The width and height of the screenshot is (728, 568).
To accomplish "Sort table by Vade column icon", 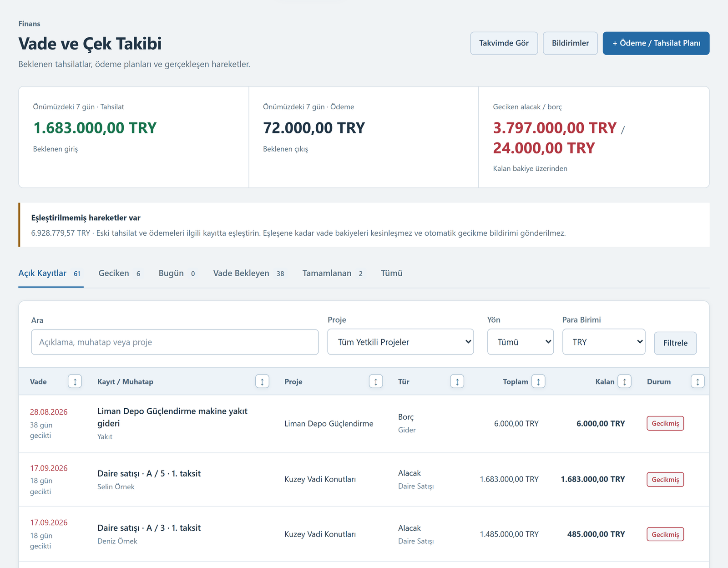I will click(x=75, y=381).
